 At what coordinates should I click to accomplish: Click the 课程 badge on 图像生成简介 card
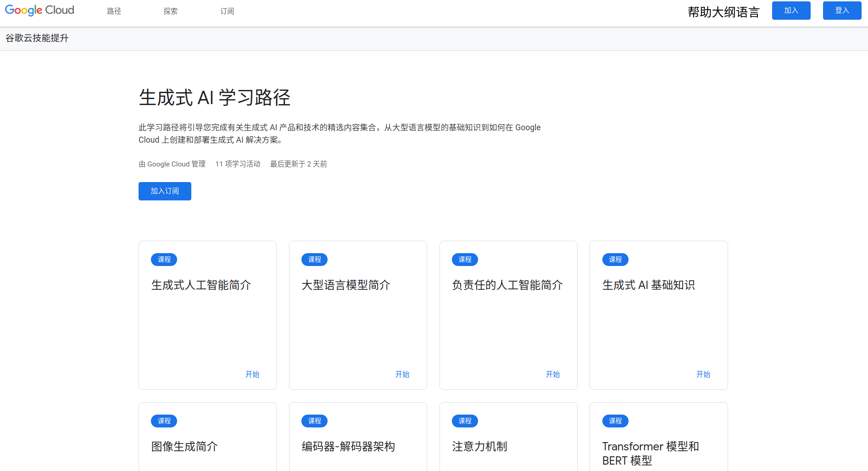coord(164,421)
